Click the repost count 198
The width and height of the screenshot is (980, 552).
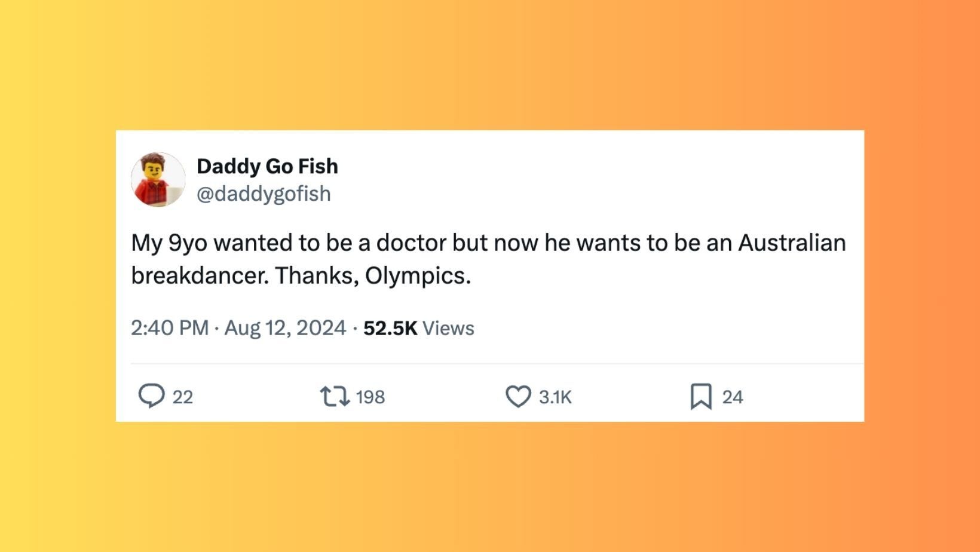tap(370, 397)
